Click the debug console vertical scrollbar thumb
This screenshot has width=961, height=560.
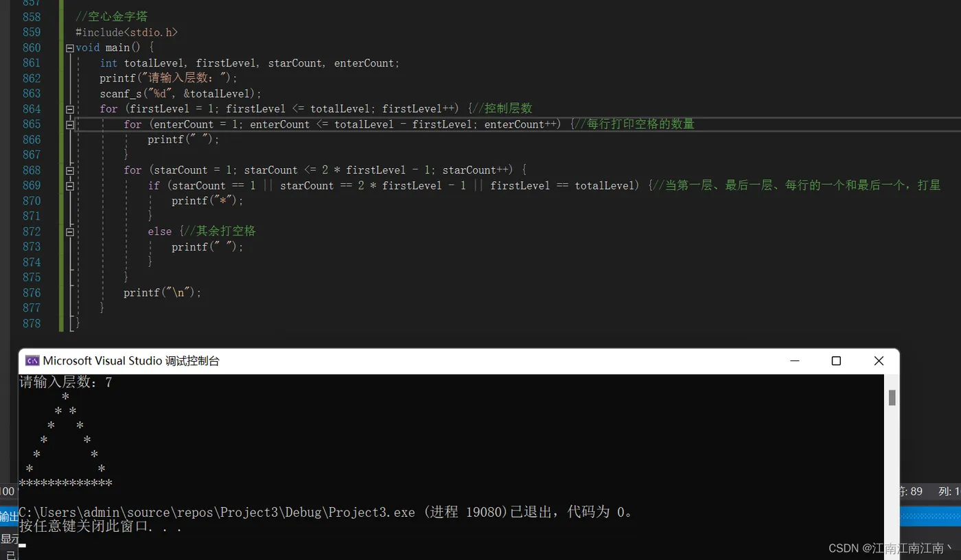892,397
